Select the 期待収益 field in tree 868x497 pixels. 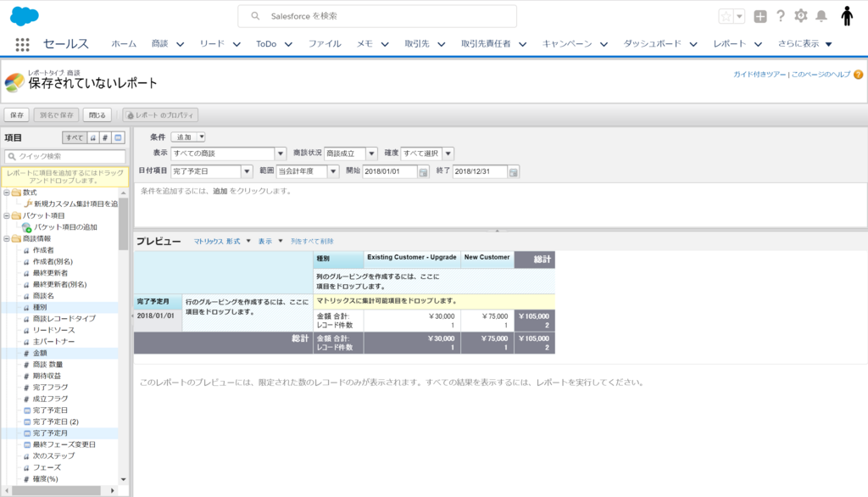47,377
